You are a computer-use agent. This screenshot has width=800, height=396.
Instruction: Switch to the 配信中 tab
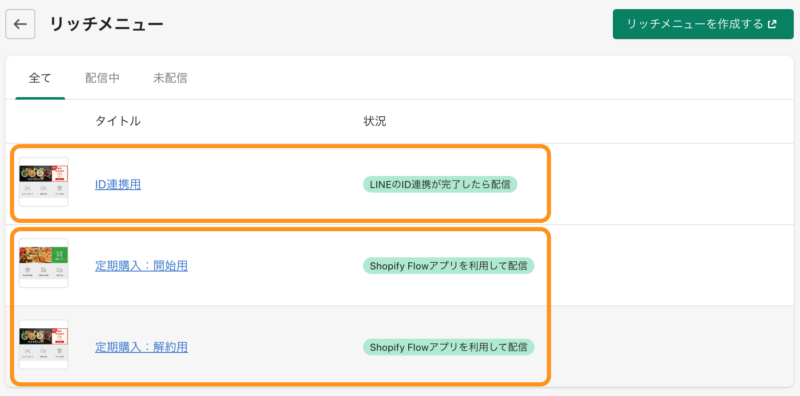tap(103, 78)
